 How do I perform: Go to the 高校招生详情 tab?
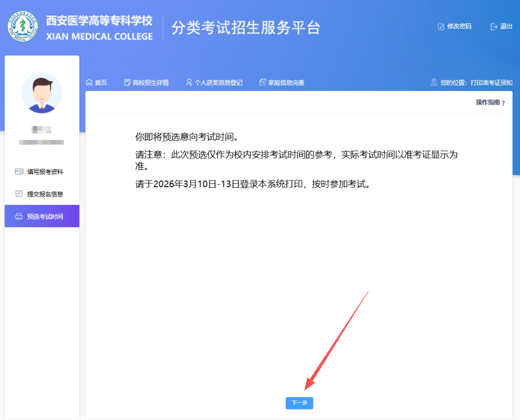tap(151, 83)
